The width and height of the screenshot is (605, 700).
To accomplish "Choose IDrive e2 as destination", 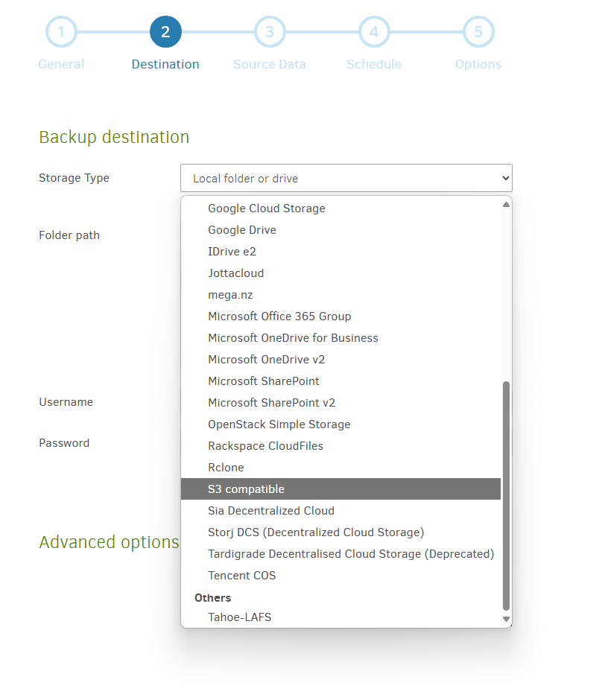I will [x=231, y=251].
